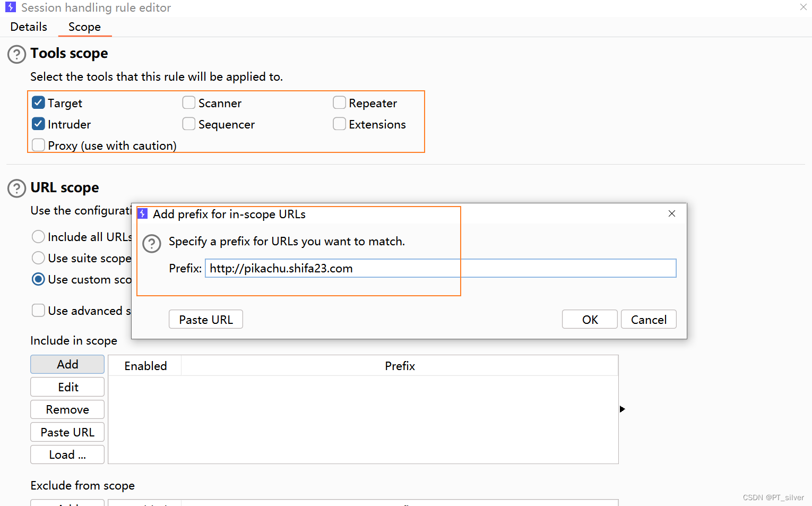Click OK in the prefix dialog
Viewport: 812px width, 506px height.
590,319
